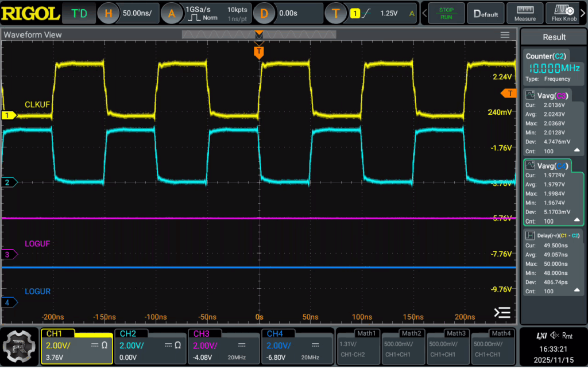Select the trigger level T marker

point(509,94)
